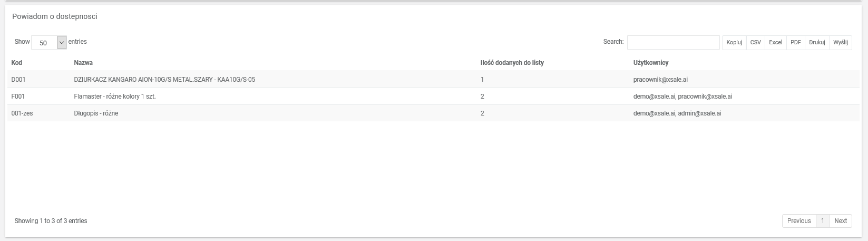Go to Next page
Screen dimensions: 868x241
point(841,221)
